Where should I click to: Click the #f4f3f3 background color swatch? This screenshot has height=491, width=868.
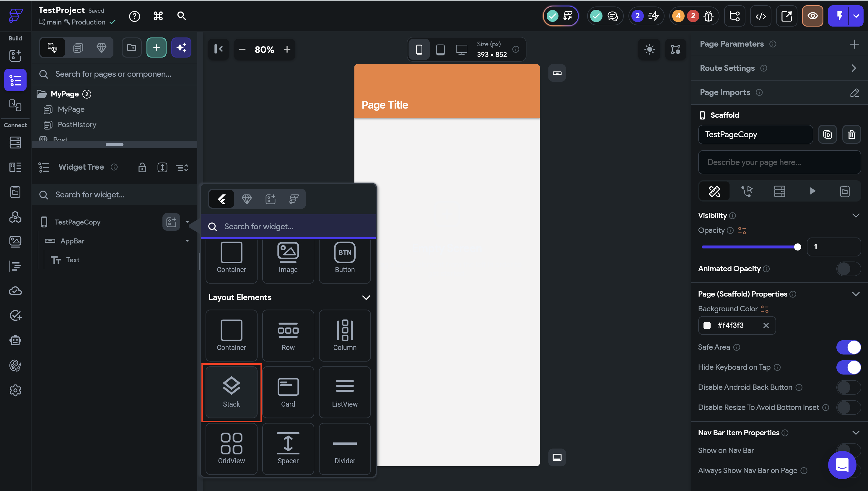tap(707, 325)
